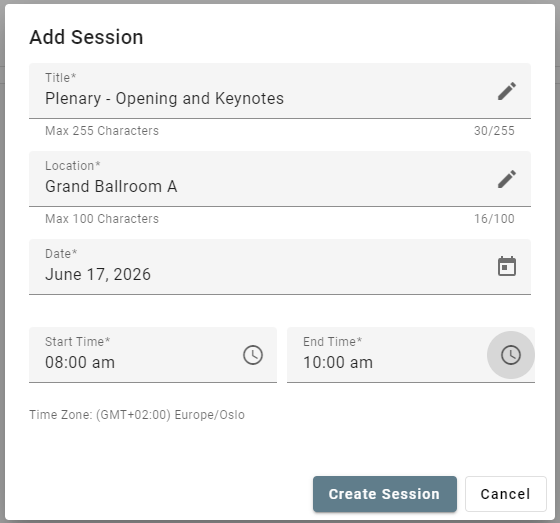Click the 'Add Session' dialog heading
Screen dimensions: 560x523
[x=86, y=37]
